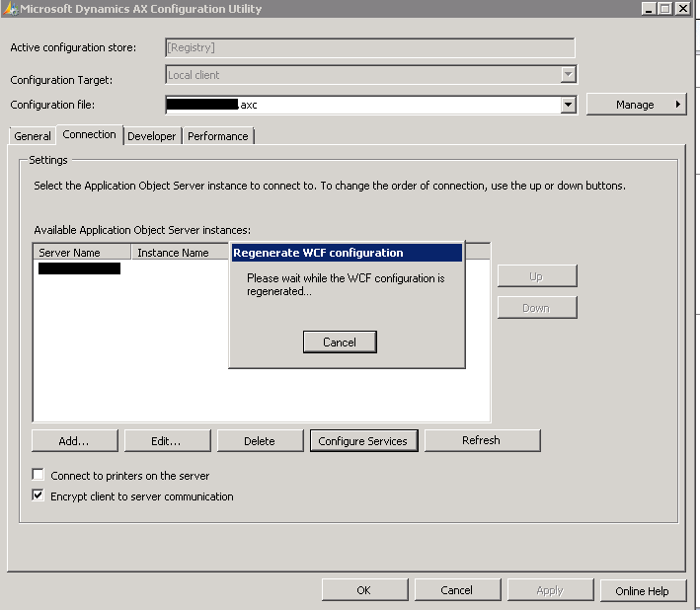Viewport: 700px width, 610px height.
Task: Click the Up button
Action: tap(537, 276)
